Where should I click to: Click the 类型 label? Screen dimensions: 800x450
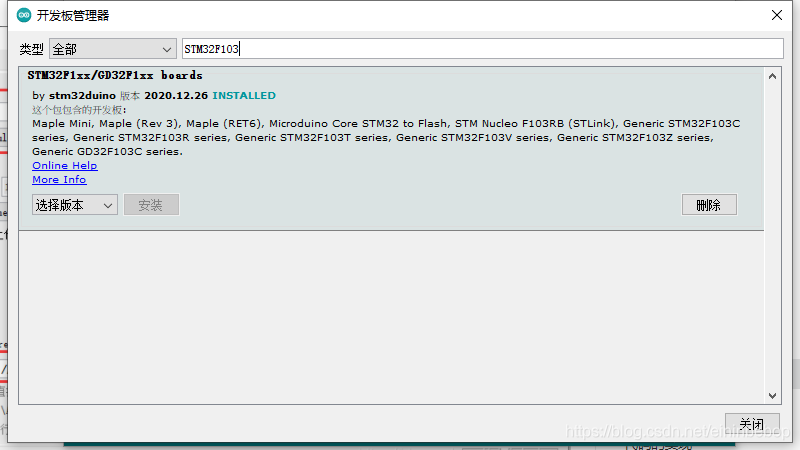pyautogui.click(x=31, y=49)
